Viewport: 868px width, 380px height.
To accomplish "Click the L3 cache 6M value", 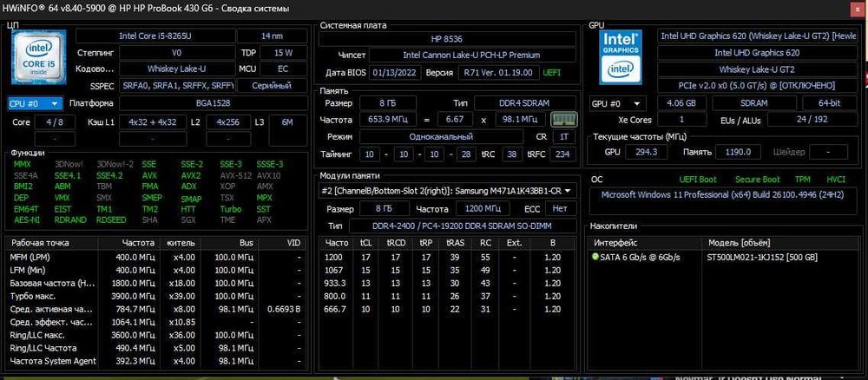I will pyautogui.click(x=287, y=122).
